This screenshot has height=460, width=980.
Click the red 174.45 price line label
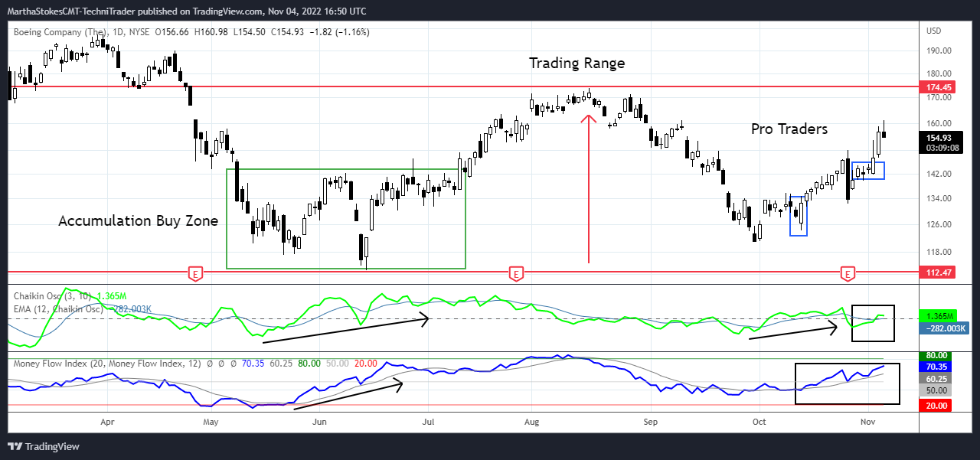939,87
